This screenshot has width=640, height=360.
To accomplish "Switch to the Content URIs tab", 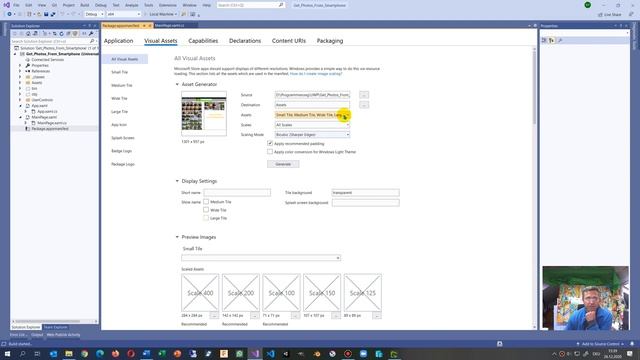I will (x=289, y=41).
